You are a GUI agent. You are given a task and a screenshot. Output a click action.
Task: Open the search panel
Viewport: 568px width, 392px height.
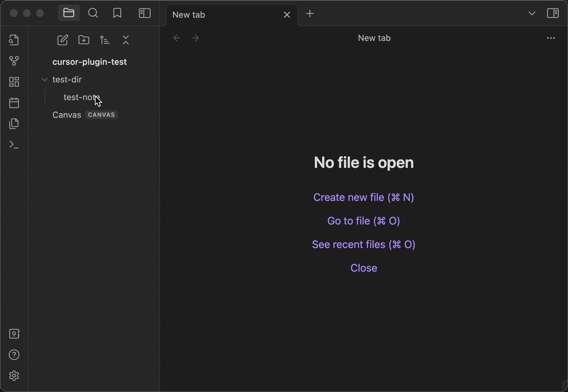tap(93, 13)
